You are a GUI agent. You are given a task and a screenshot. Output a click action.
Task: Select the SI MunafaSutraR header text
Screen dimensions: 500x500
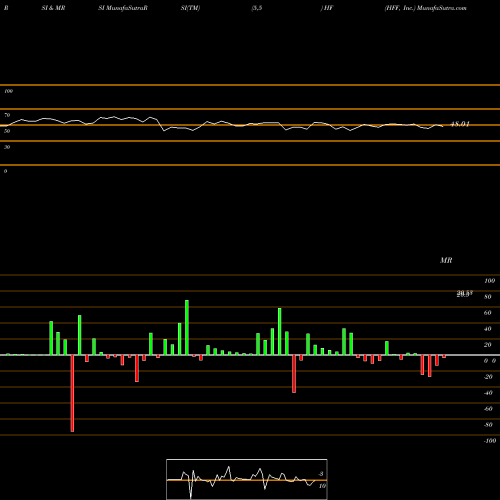tap(123, 8)
